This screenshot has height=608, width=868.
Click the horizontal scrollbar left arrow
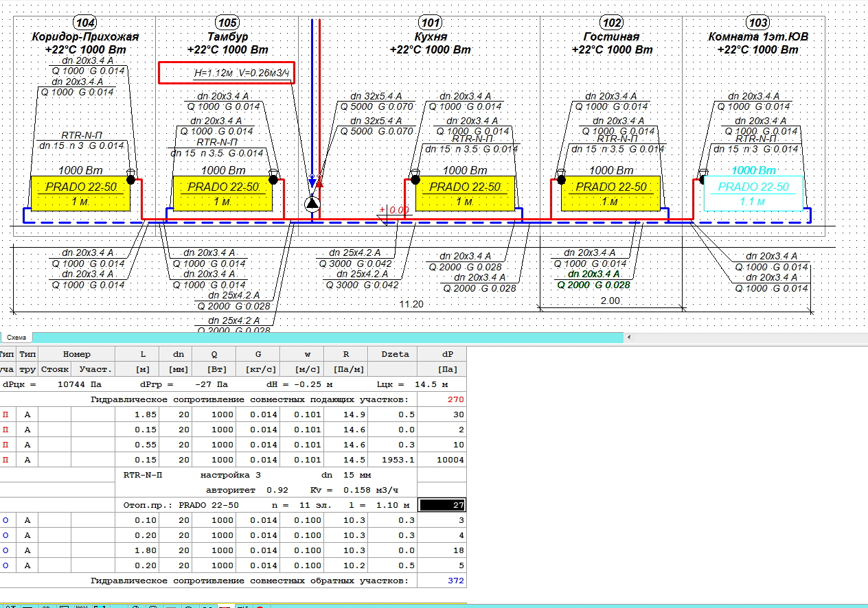point(628,337)
